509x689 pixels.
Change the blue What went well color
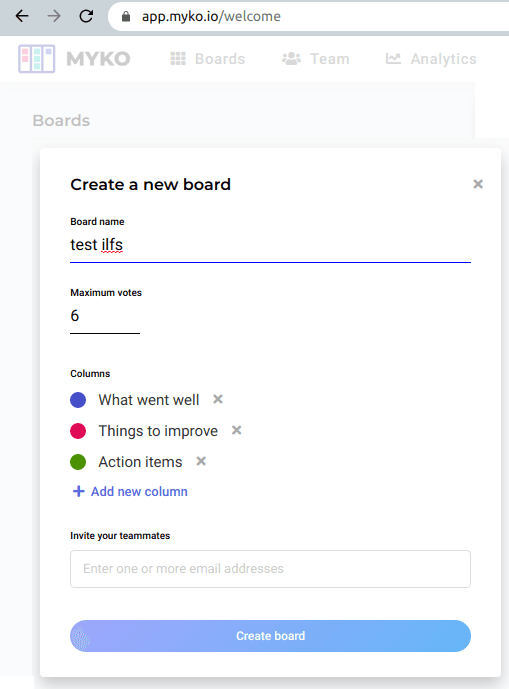click(x=78, y=400)
